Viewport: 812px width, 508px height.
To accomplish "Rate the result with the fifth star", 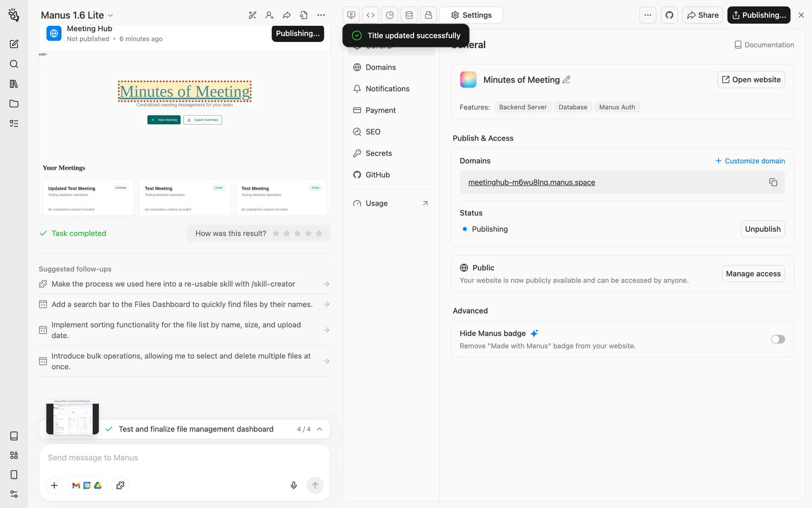I will point(319,233).
